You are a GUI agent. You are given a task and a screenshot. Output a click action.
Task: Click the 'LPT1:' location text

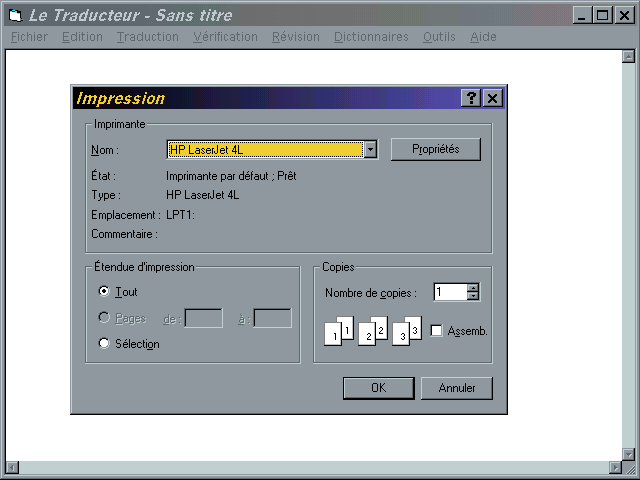point(180,215)
